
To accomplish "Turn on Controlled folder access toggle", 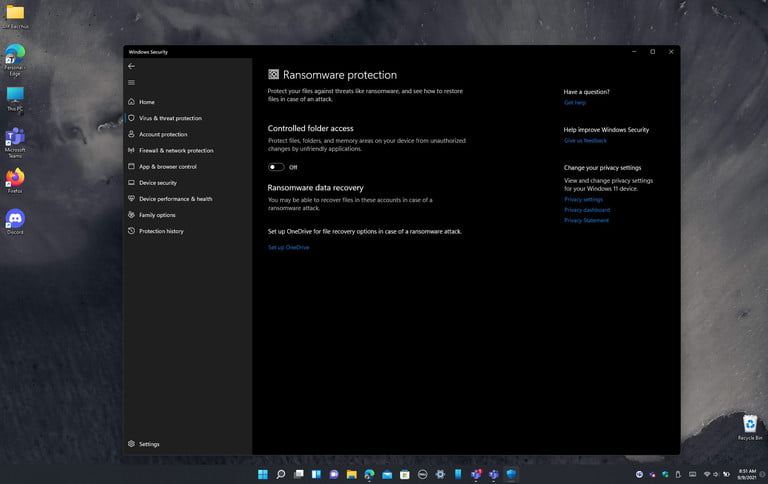I will [x=276, y=167].
